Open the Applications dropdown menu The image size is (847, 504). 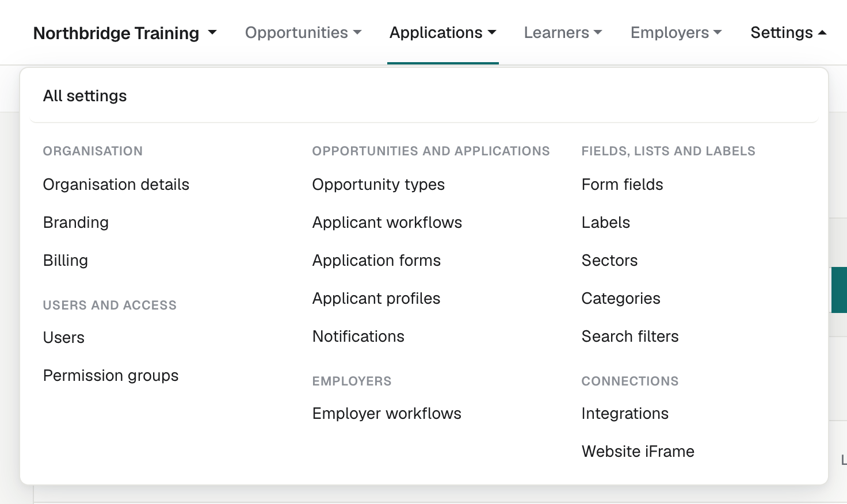point(443,33)
